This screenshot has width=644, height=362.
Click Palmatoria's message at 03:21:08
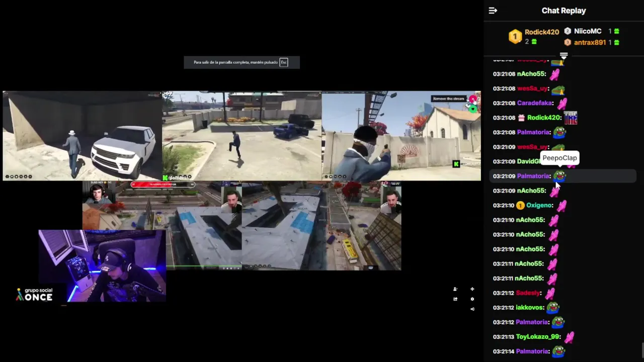tap(563, 132)
